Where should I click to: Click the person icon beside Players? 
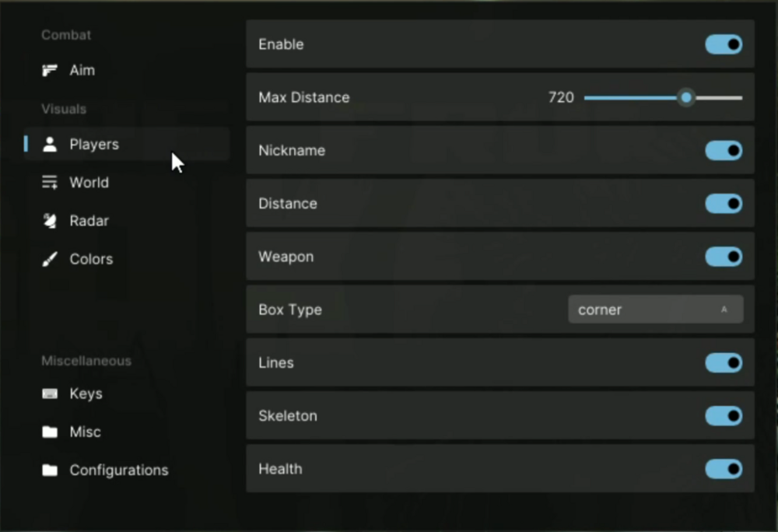(x=50, y=145)
